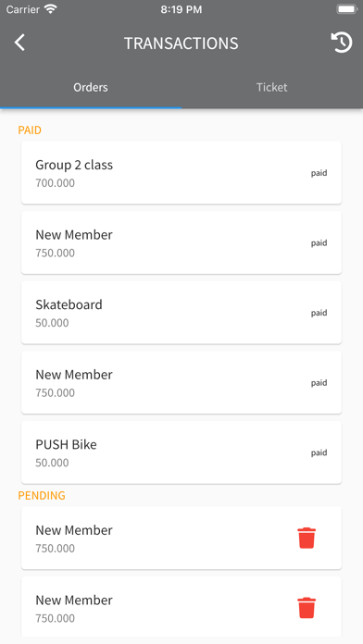
Task: Open the first paid New Member order
Action: pyautogui.click(x=181, y=242)
